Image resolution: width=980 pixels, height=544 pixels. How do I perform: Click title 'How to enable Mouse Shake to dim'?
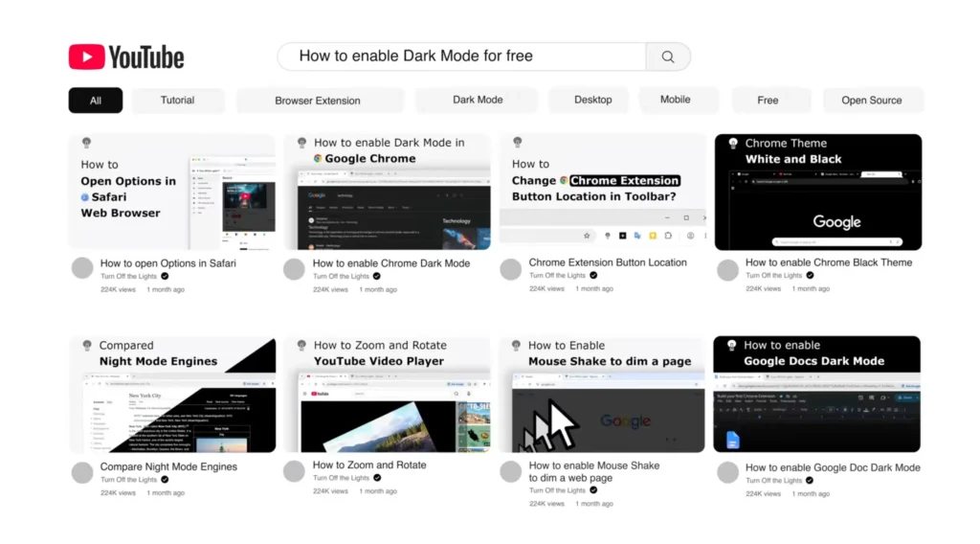tap(593, 471)
